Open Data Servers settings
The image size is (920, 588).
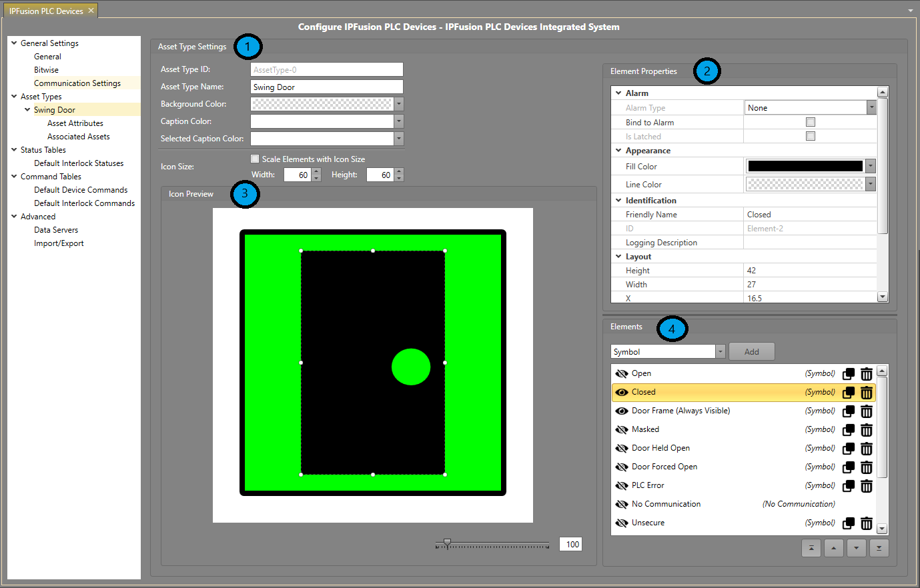click(56, 230)
